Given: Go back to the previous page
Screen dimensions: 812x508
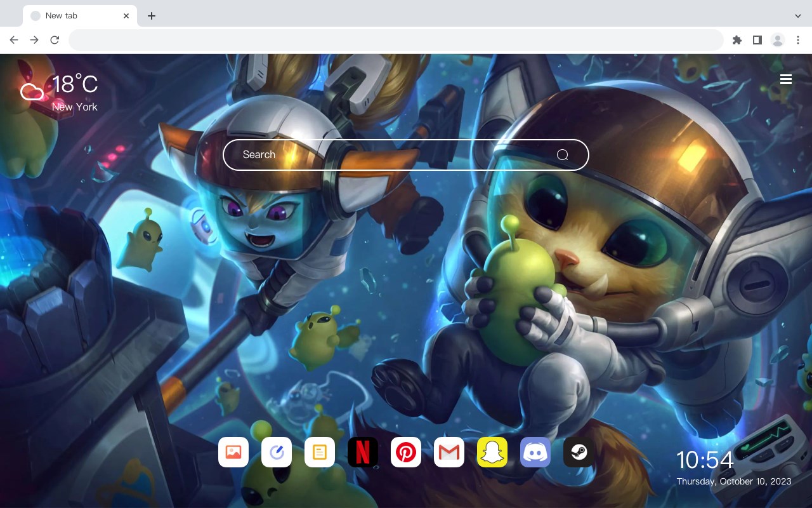Looking at the screenshot, I should (x=14, y=40).
